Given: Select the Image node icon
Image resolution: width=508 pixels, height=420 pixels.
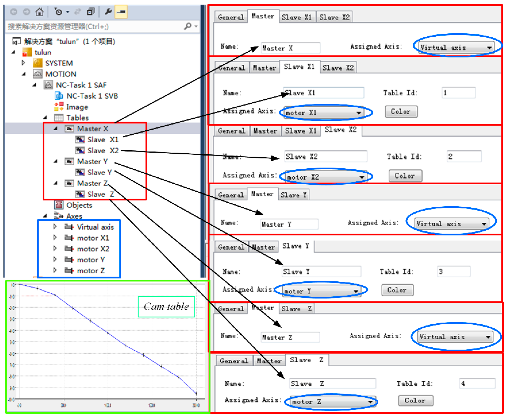Looking at the screenshot, I should click(x=59, y=107).
